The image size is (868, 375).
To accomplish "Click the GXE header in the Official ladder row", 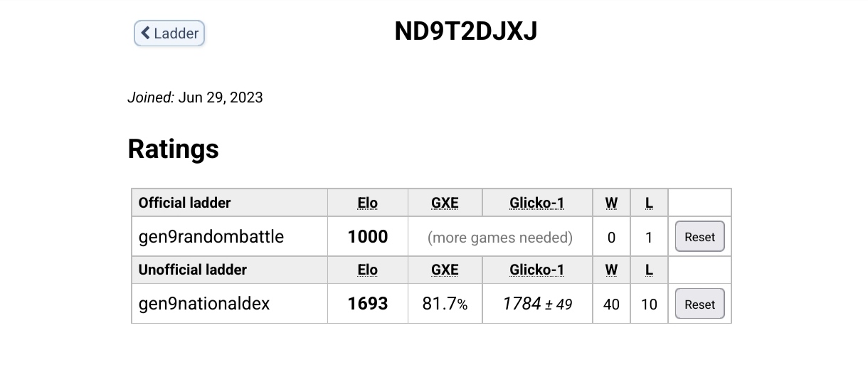I will click(x=445, y=204).
